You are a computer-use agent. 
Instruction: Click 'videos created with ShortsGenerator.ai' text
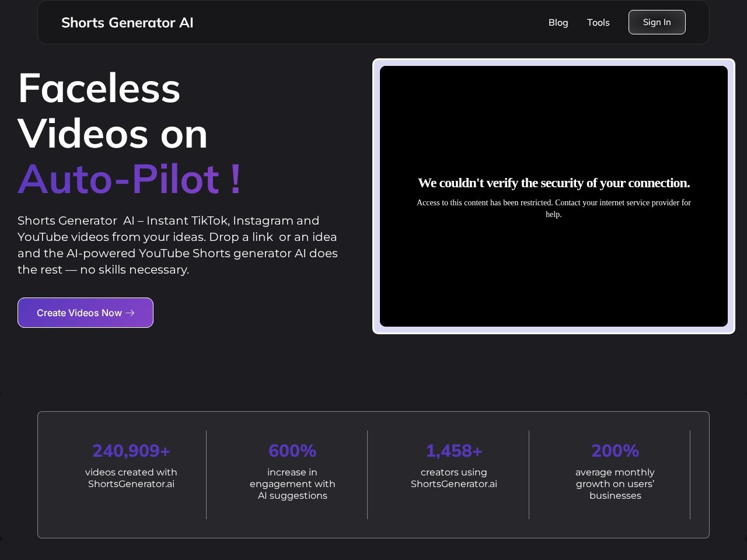131,478
